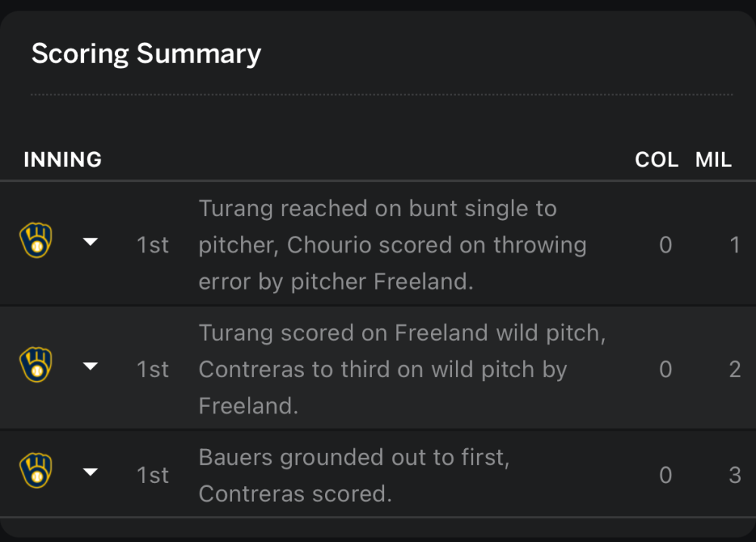Open play text about Contreras to third
The height and width of the screenshot is (542, 756).
[401, 370]
